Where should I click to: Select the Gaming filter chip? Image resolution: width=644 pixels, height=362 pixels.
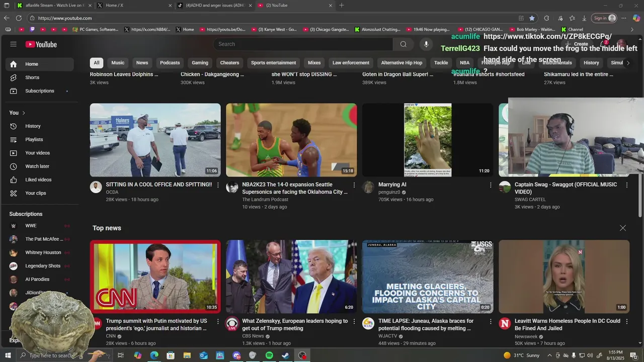pyautogui.click(x=200, y=63)
